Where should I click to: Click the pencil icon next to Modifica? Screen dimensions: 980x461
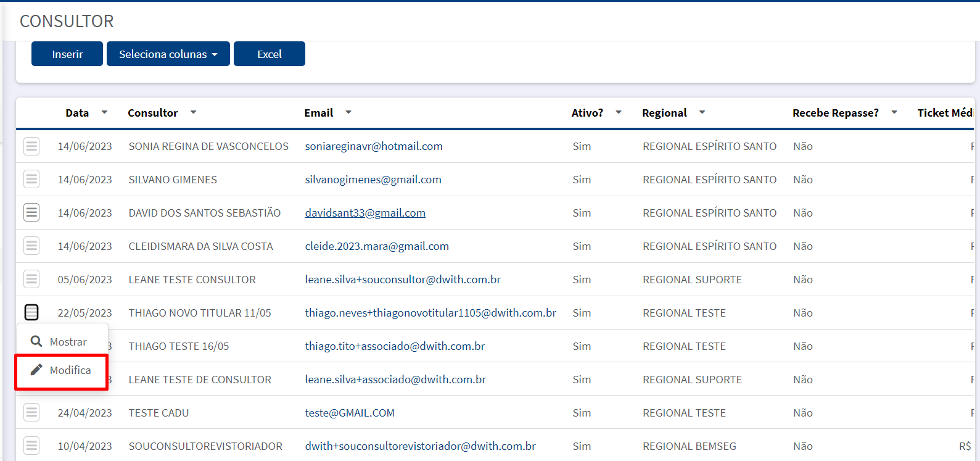tap(36, 370)
